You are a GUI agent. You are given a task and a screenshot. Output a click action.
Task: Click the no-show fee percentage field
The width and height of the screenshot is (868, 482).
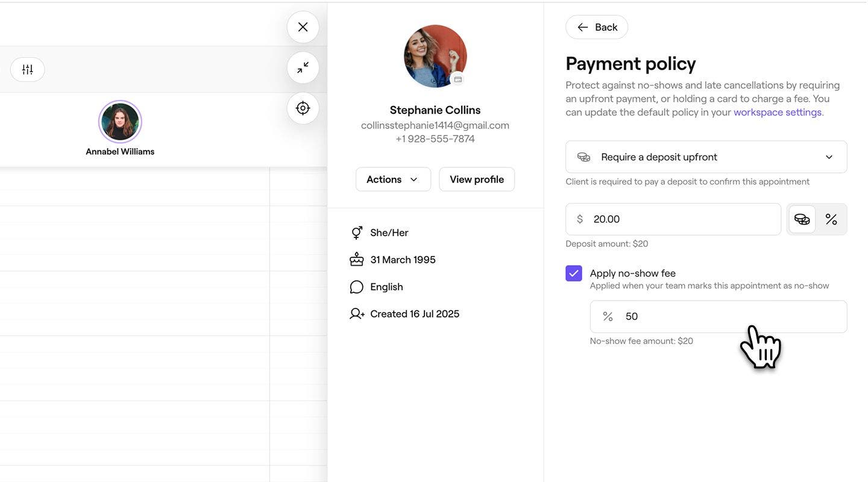[x=723, y=317]
